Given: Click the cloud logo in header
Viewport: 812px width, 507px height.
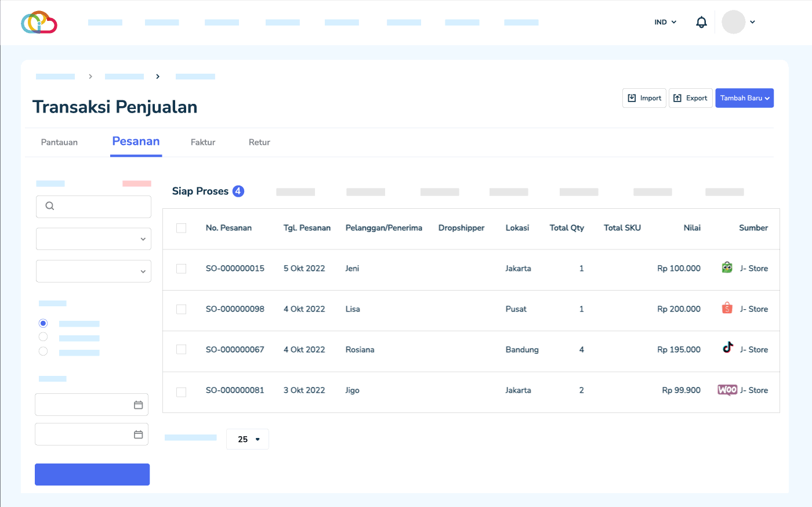Looking at the screenshot, I should pos(39,23).
